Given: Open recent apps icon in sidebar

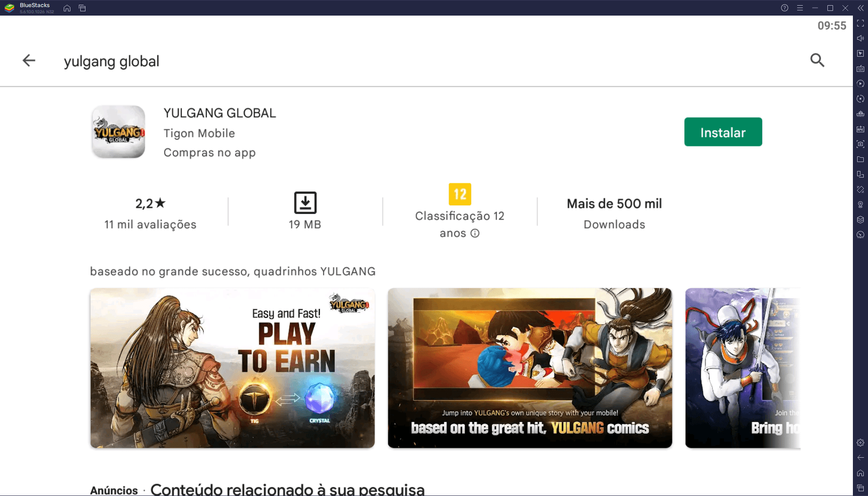Looking at the screenshot, I should point(860,488).
